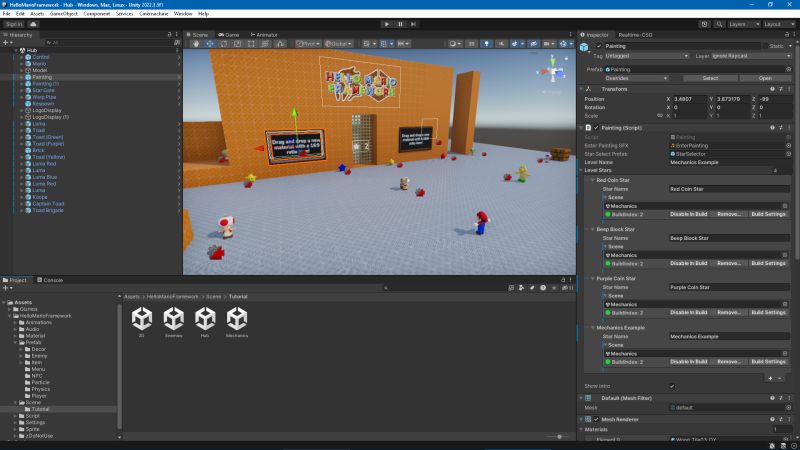This screenshot has height=450, width=800.
Task: Open the Cinemachine menu
Action: point(154,14)
